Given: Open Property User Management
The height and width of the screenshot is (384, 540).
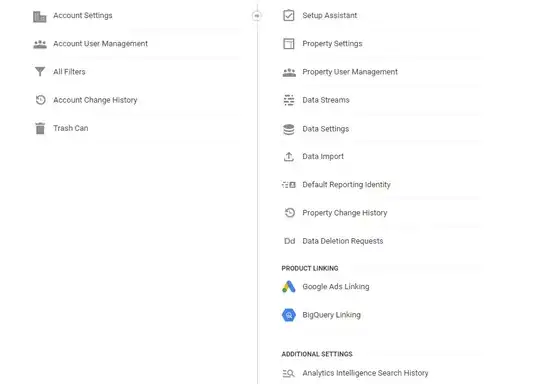Looking at the screenshot, I should click(x=350, y=72).
